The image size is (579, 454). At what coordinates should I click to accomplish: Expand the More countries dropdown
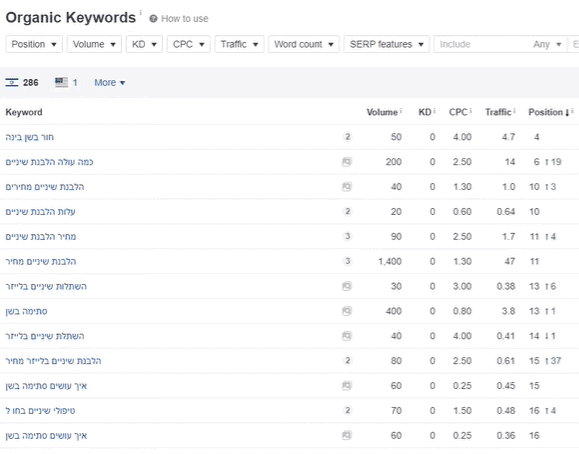click(110, 82)
